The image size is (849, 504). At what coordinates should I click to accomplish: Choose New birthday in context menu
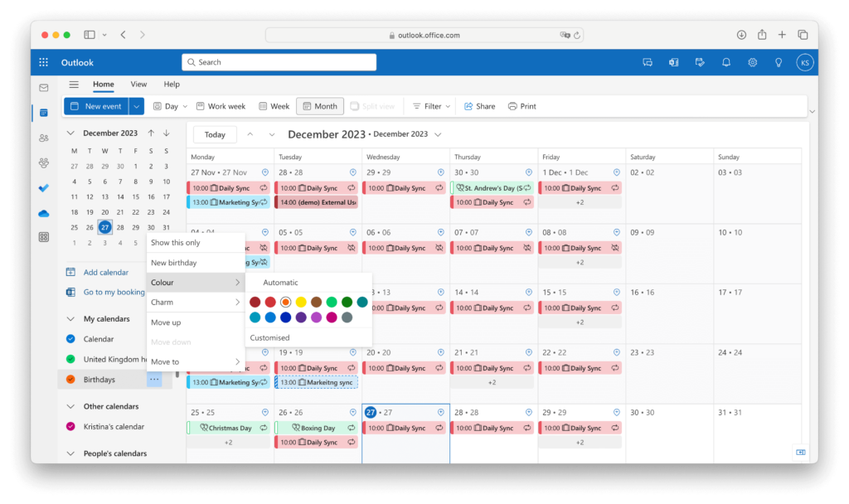click(196, 263)
